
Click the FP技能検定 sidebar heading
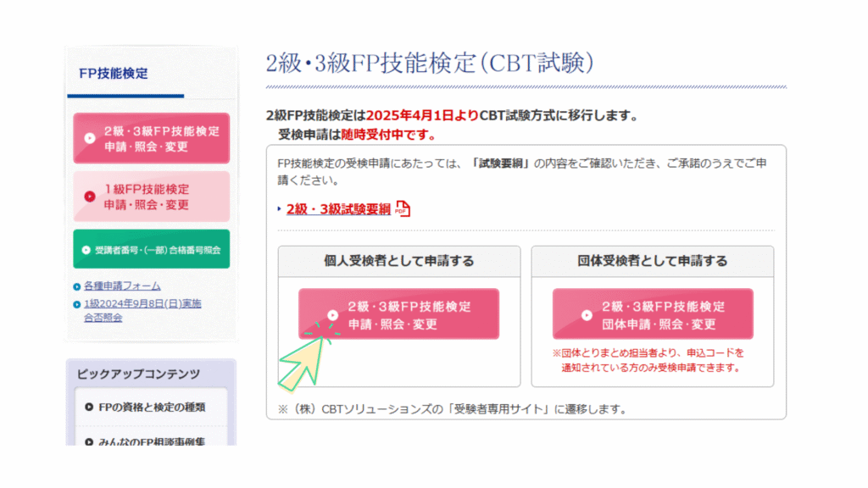coord(114,74)
